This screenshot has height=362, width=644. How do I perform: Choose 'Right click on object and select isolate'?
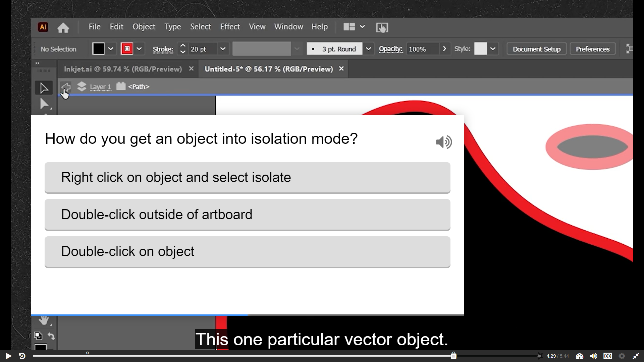(247, 178)
